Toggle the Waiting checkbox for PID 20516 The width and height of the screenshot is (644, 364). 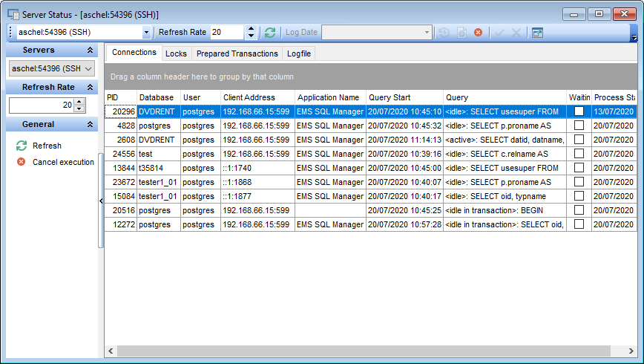pyautogui.click(x=579, y=209)
